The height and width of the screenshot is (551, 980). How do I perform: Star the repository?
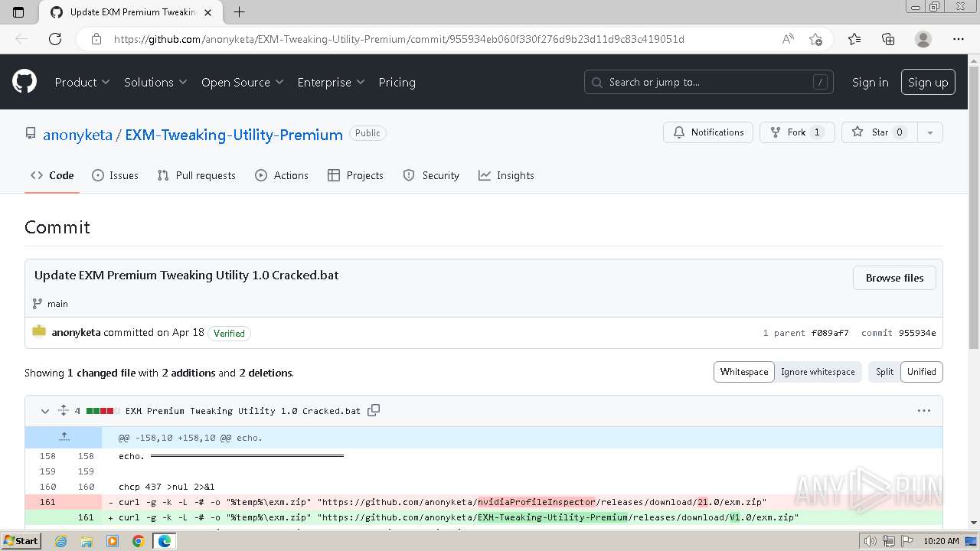point(879,132)
